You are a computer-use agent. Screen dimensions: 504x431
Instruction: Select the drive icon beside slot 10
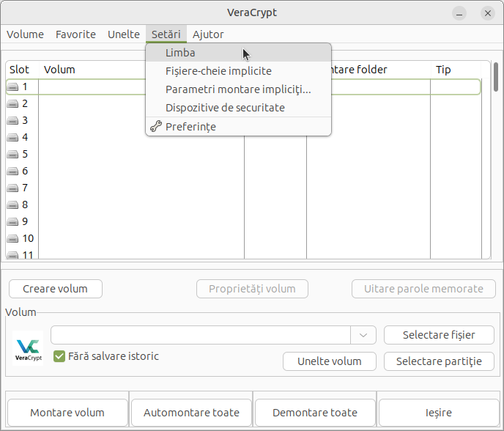[13, 239]
